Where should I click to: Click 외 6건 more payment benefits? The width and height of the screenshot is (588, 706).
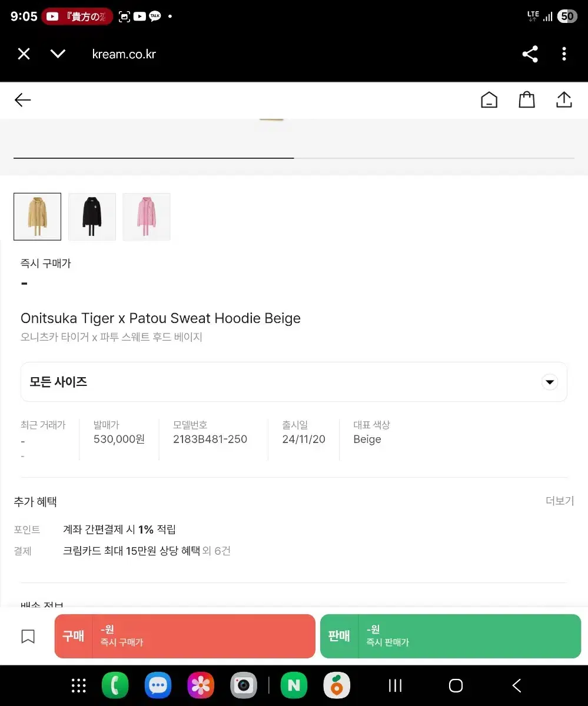tap(217, 551)
